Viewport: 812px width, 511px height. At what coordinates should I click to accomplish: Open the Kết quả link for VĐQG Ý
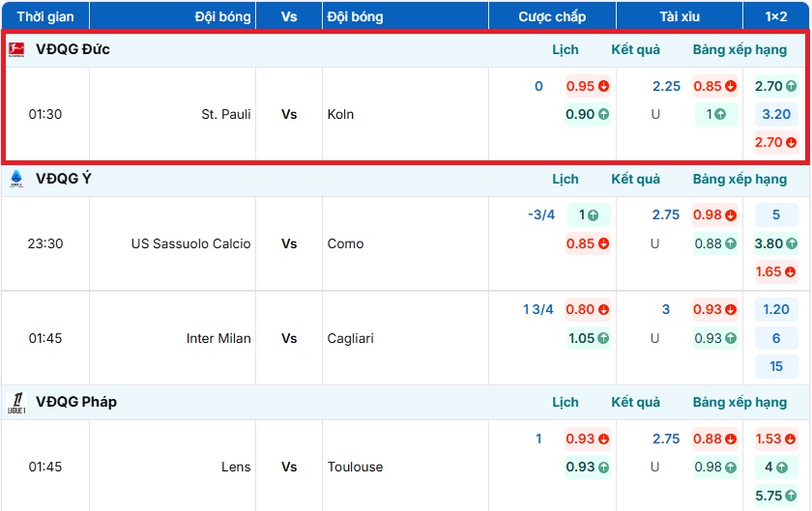click(635, 179)
